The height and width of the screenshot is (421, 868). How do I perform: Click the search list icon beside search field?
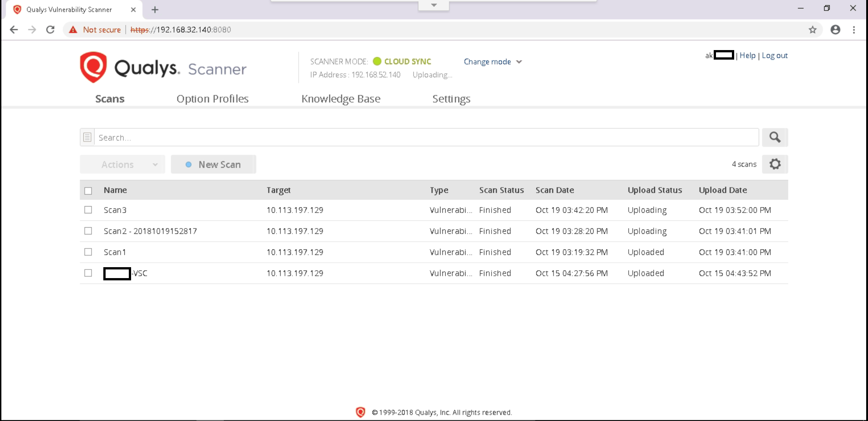(x=86, y=137)
